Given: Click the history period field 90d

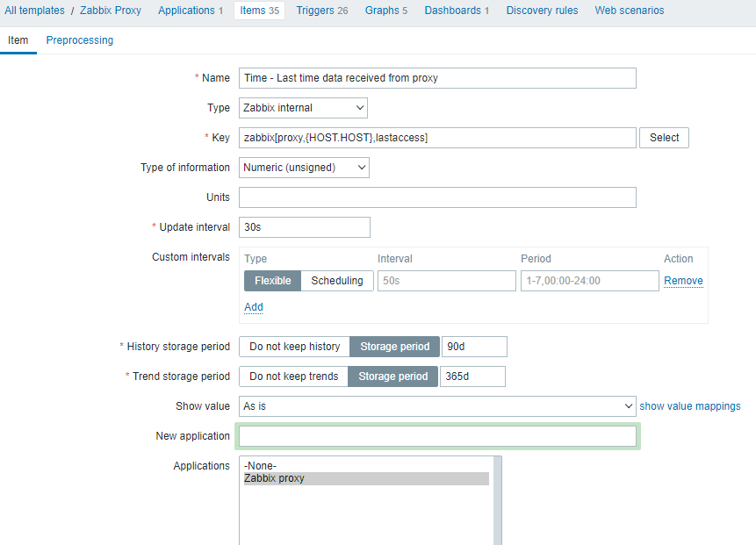Looking at the screenshot, I should [474, 347].
